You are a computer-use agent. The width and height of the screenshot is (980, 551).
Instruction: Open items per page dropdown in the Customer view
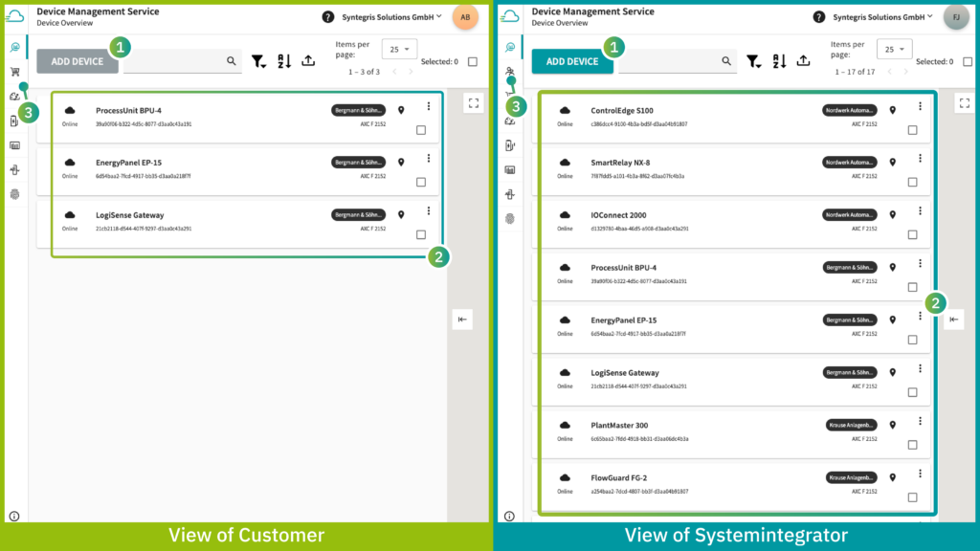coord(399,49)
